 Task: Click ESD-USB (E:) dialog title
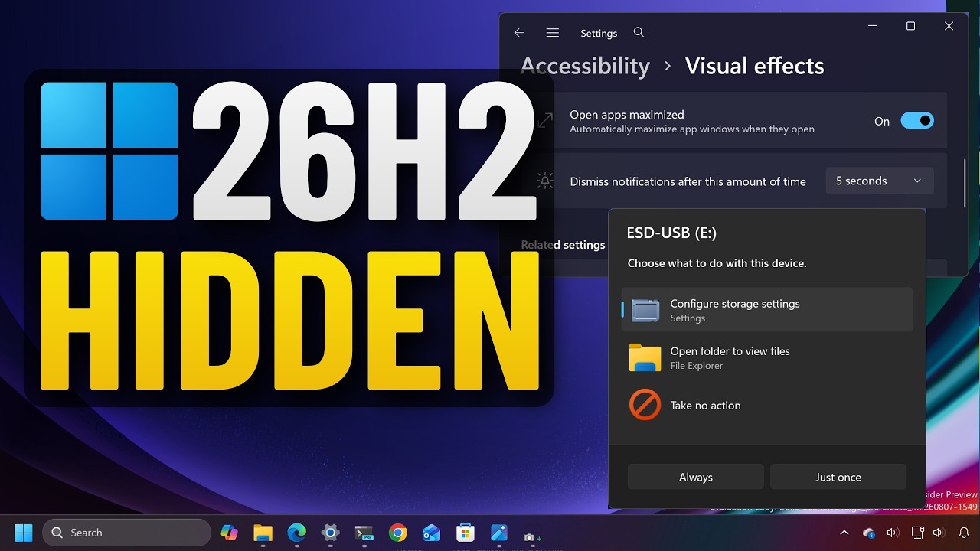(x=671, y=233)
